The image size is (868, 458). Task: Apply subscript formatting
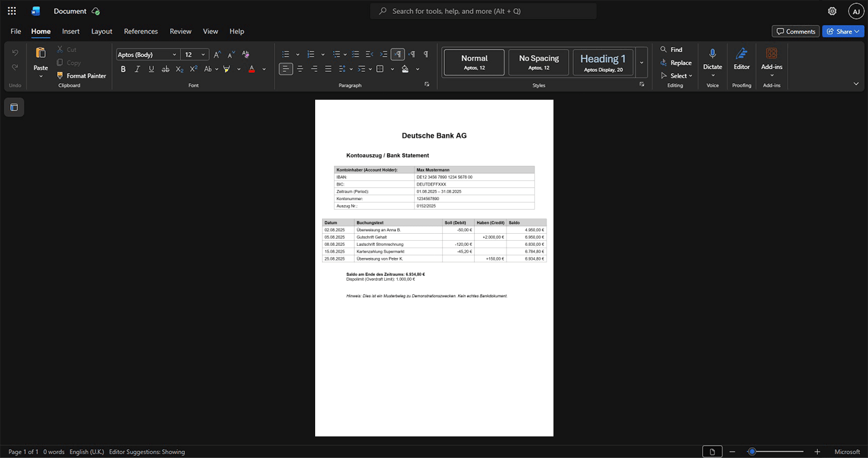tap(179, 69)
